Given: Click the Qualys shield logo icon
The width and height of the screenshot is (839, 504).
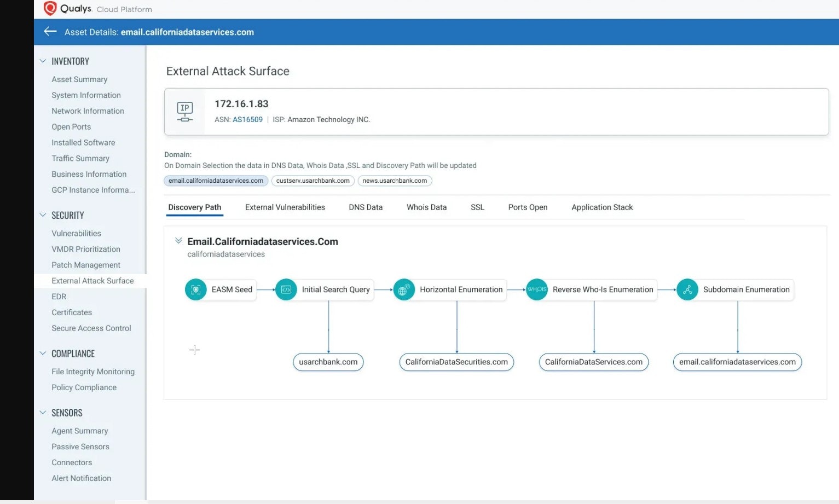Looking at the screenshot, I should pyautogui.click(x=50, y=8).
